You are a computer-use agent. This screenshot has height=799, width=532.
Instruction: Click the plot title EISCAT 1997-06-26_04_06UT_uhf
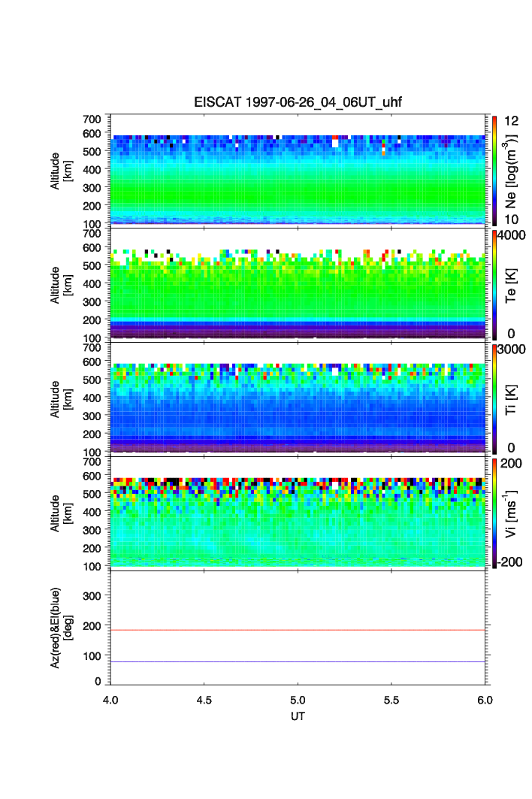[298, 102]
